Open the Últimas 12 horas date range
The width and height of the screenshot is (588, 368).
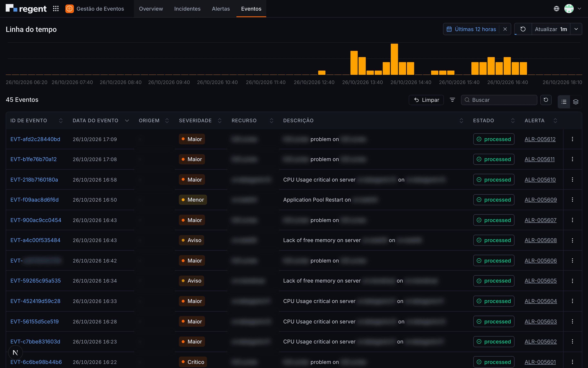[471, 29]
